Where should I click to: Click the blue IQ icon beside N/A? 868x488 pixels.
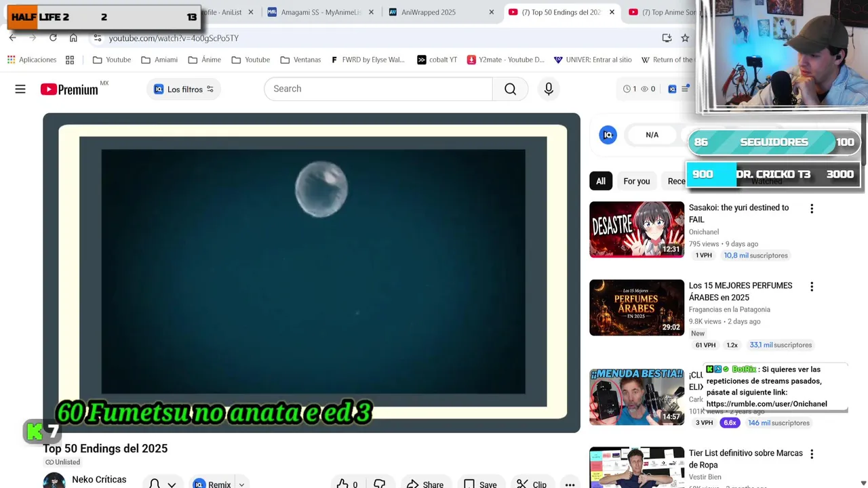(x=608, y=135)
